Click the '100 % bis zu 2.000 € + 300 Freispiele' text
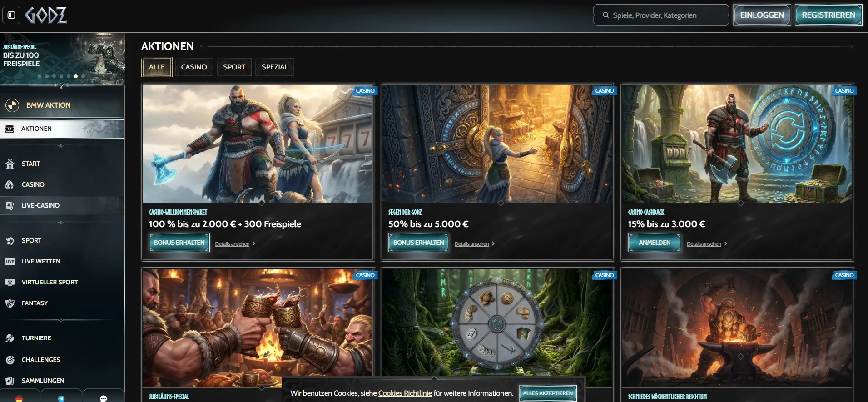 225,224
